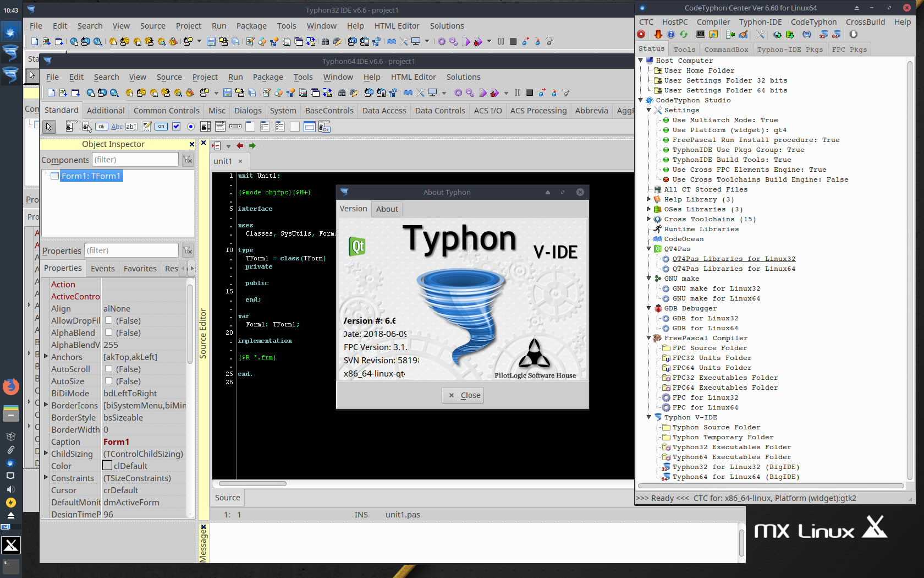Screen dimensions: 924x578
Task: Toggle the AlphaBlend checkbox
Action: [x=109, y=332]
